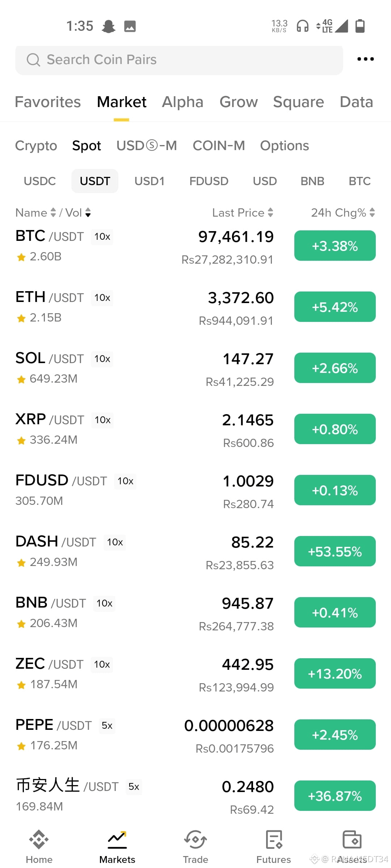Select the FDUSD quote filter
Image resolution: width=391 pixels, height=868 pixels.
pos(209,181)
